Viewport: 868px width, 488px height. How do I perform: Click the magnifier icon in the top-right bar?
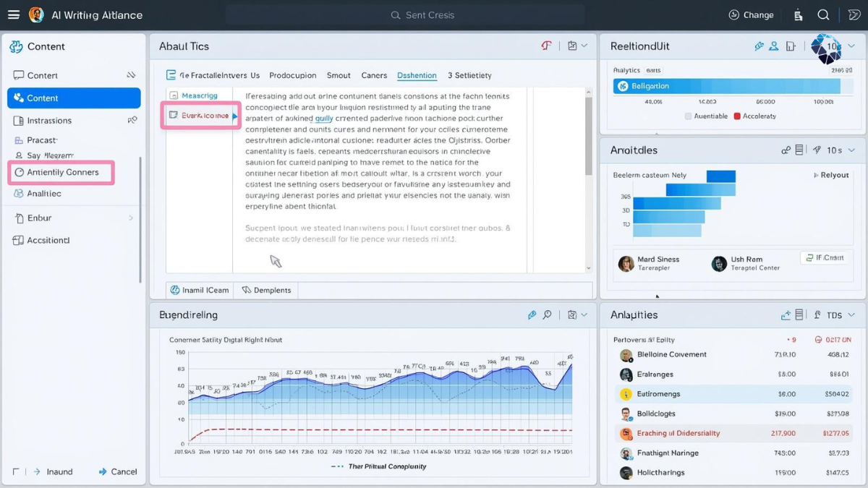pos(823,14)
